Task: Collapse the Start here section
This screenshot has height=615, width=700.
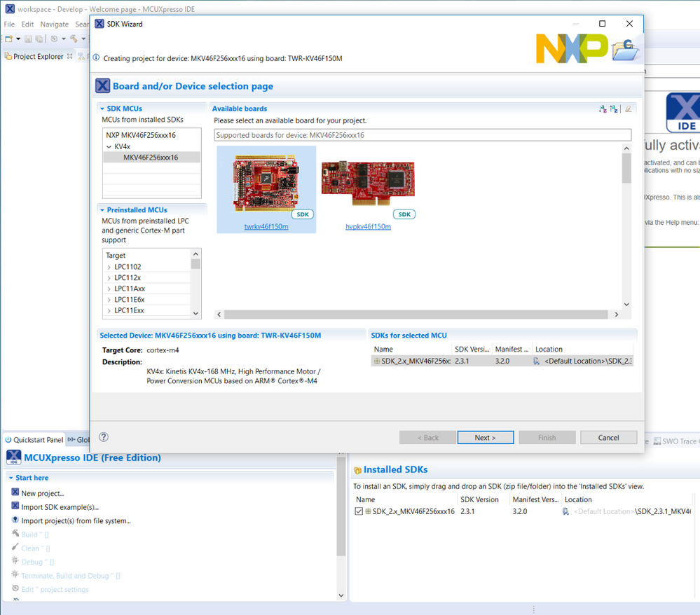Action: click(11, 478)
